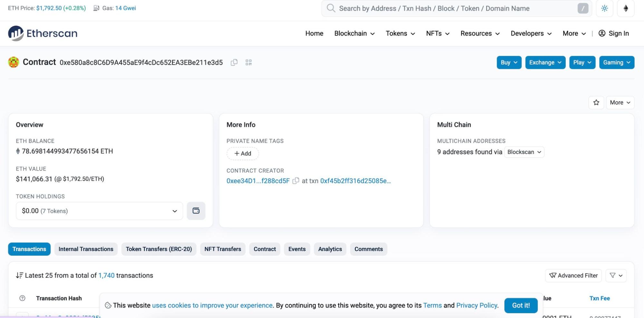Open the Analytics tab
Screen dimensions: 644x318
tap(330, 249)
